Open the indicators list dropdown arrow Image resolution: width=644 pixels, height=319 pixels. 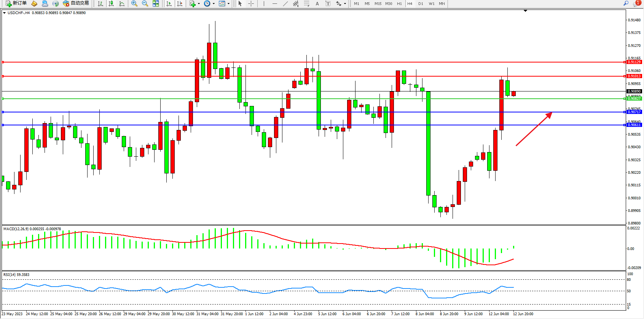coord(199,4)
